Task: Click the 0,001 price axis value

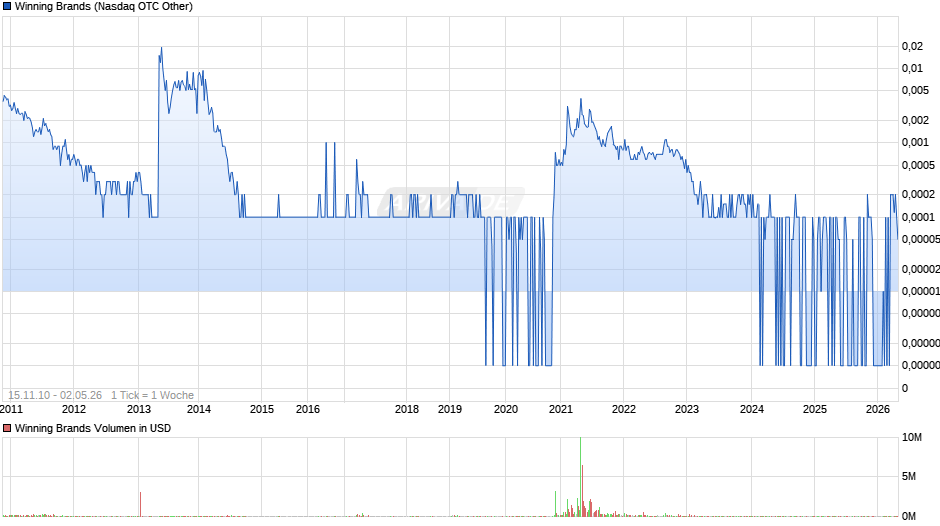Action: [x=915, y=142]
